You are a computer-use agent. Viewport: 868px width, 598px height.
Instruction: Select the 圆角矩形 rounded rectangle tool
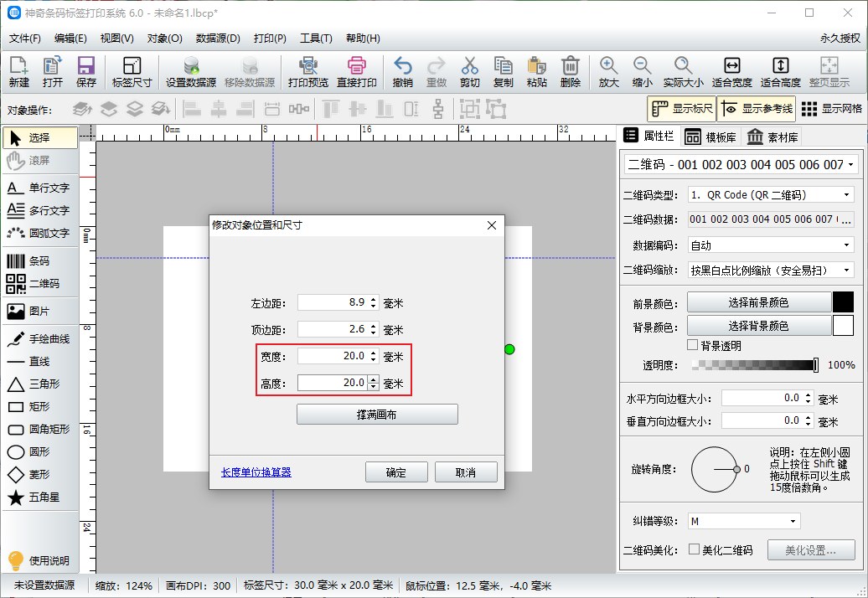click(x=40, y=430)
